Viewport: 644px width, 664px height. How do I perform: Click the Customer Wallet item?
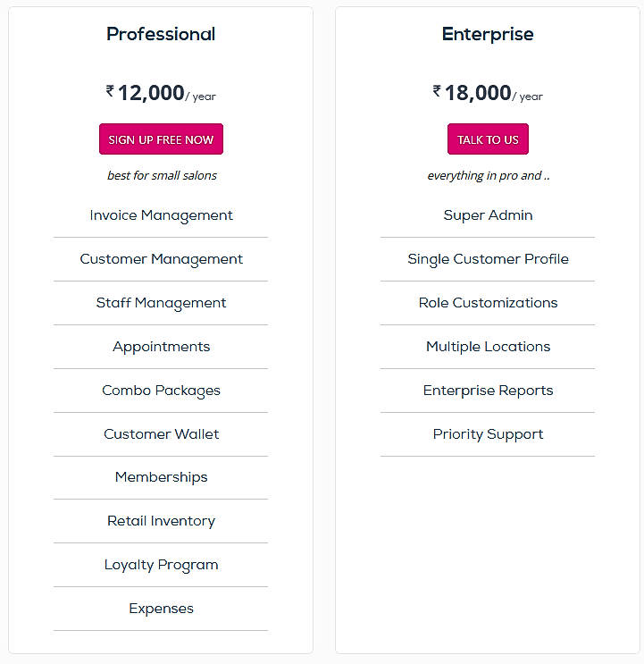[x=161, y=434]
